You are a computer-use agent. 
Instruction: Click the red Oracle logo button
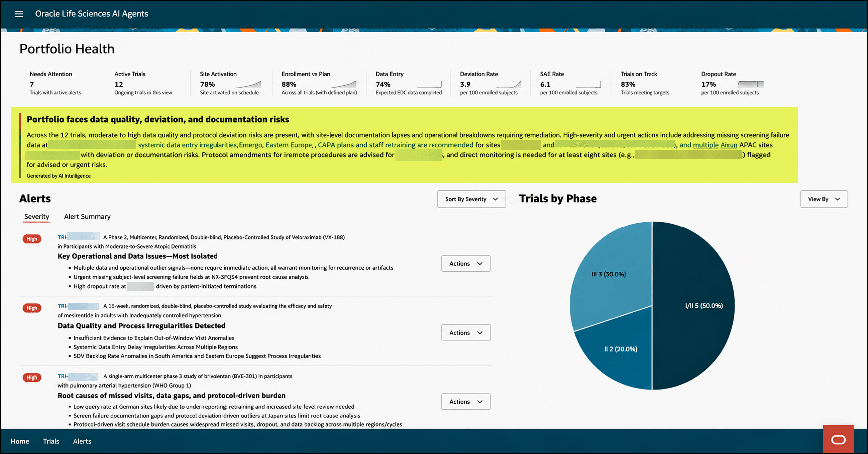[838, 439]
